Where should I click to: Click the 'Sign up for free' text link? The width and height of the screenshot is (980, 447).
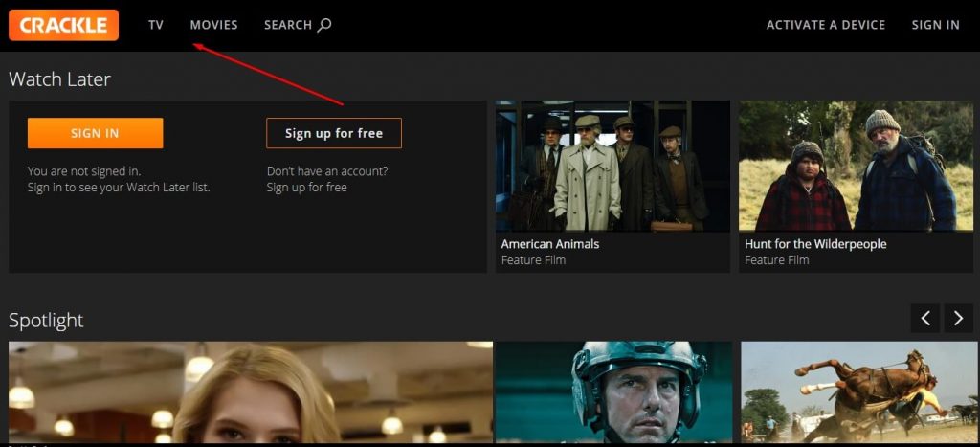306,188
